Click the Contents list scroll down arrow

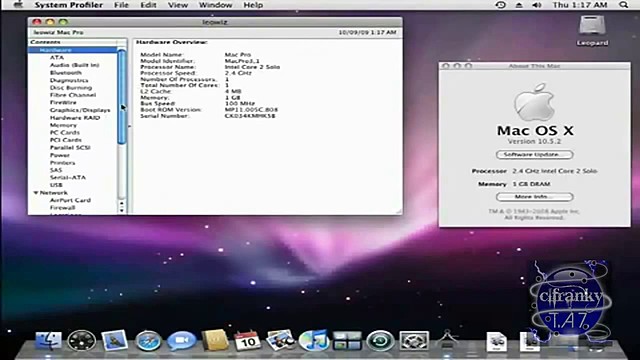121,210
